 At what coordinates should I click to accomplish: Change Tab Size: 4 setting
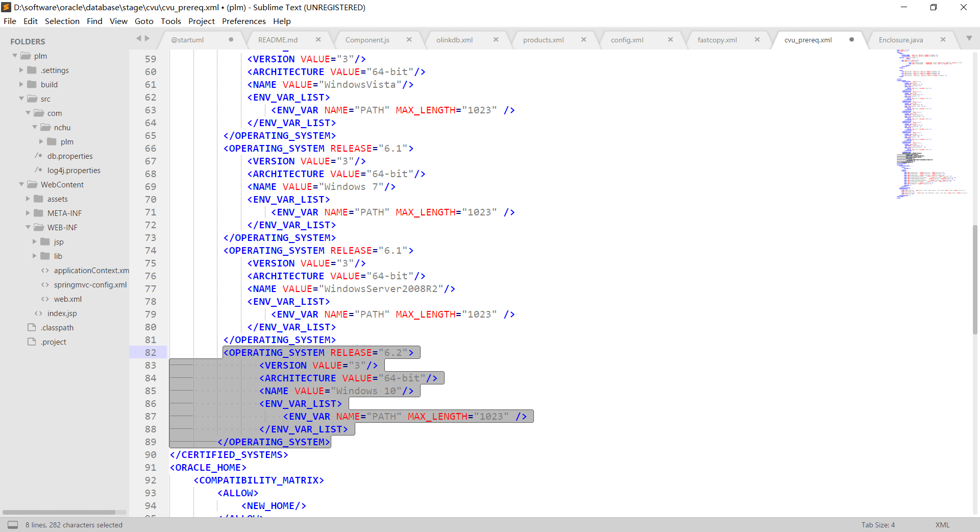(x=878, y=525)
